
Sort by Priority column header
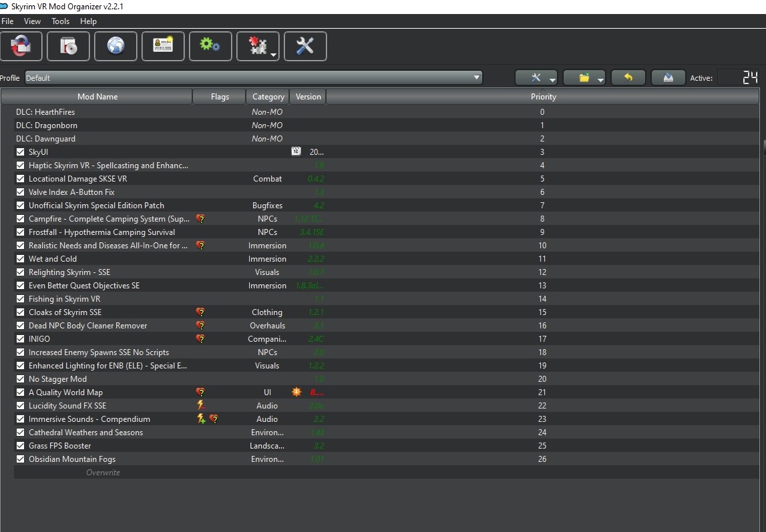pyautogui.click(x=543, y=97)
